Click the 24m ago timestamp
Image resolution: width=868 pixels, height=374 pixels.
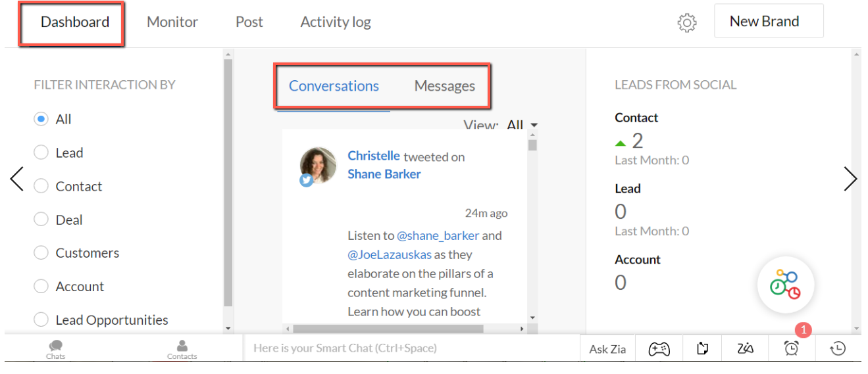tap(486, 213)
